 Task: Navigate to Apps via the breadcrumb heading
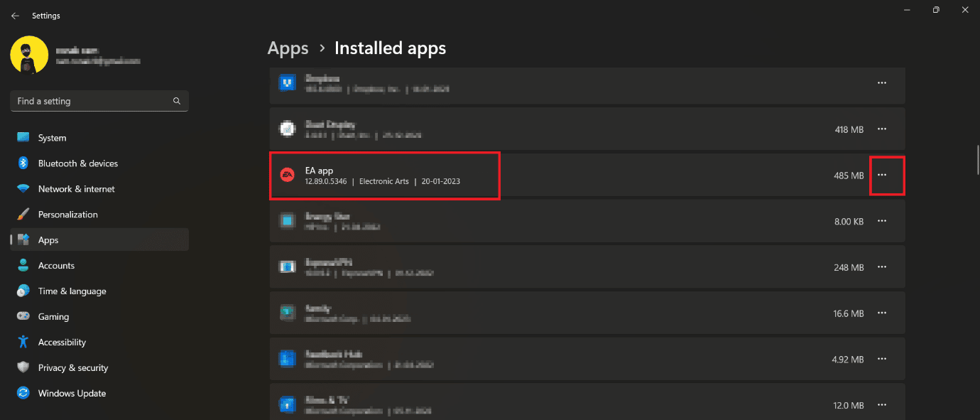[x=288, y=48]
